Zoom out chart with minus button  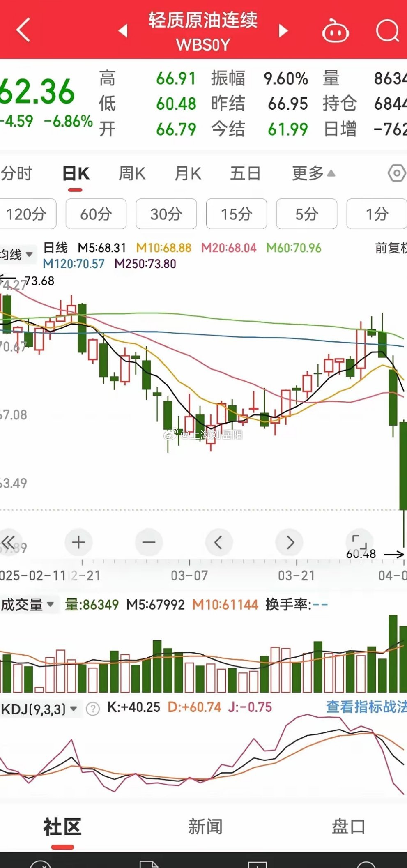(149, 542)
